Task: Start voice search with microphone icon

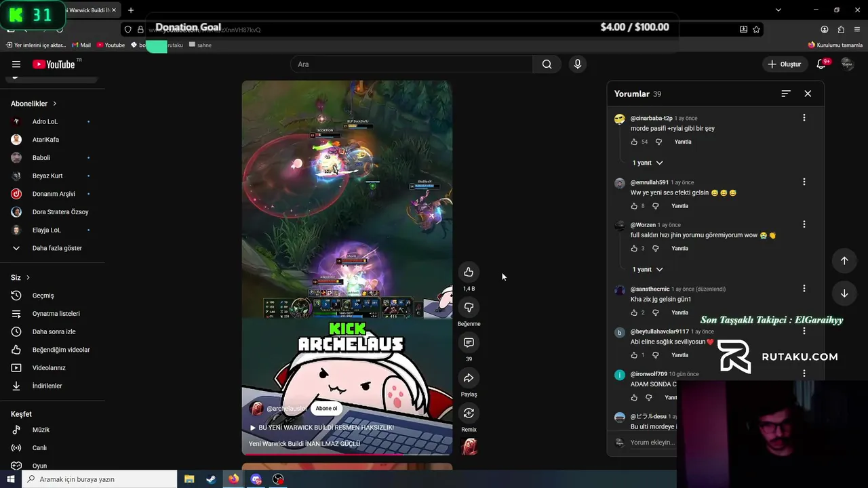Action: pyautogui.click(x=578, y=64)
